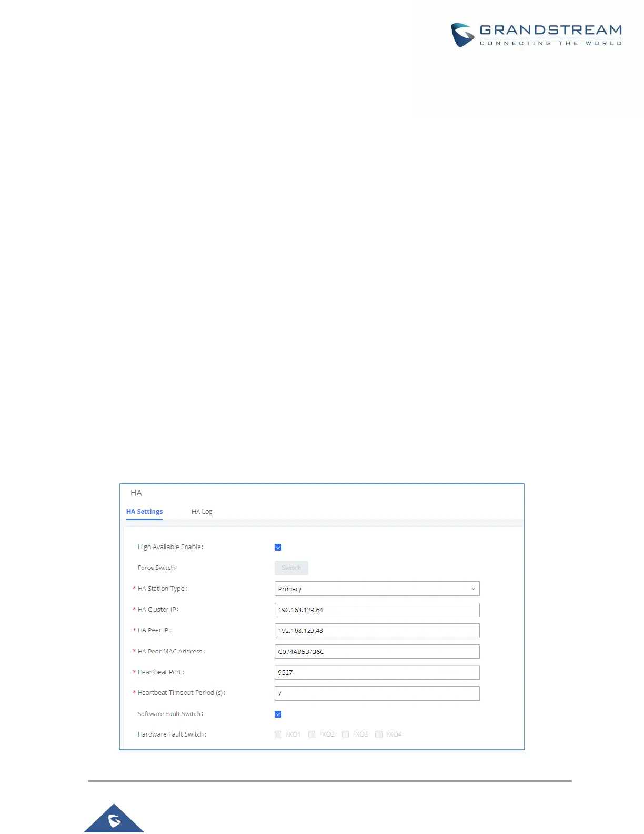644x834 pixels.
Task: Click the Hardware Fault Switch label
Action: click(172, 734)
